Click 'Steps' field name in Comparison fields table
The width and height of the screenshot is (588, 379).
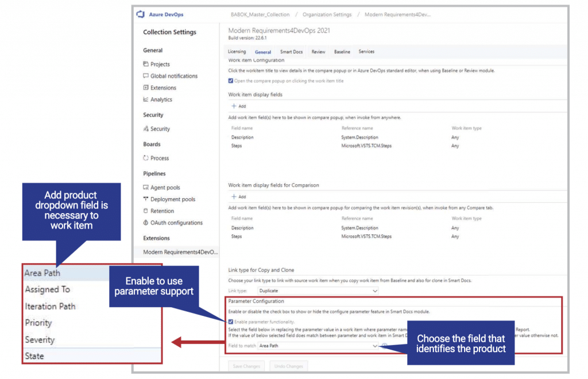[237, 237]
